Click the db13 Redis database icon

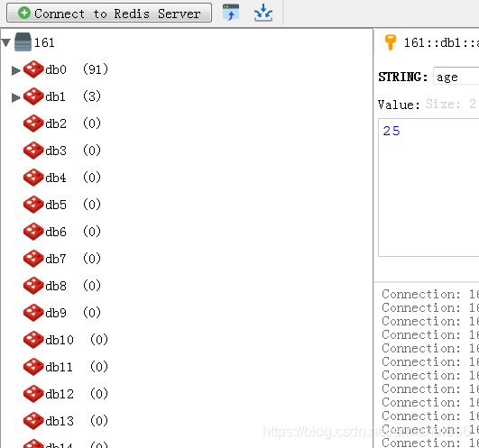click(x=33, y=421)
